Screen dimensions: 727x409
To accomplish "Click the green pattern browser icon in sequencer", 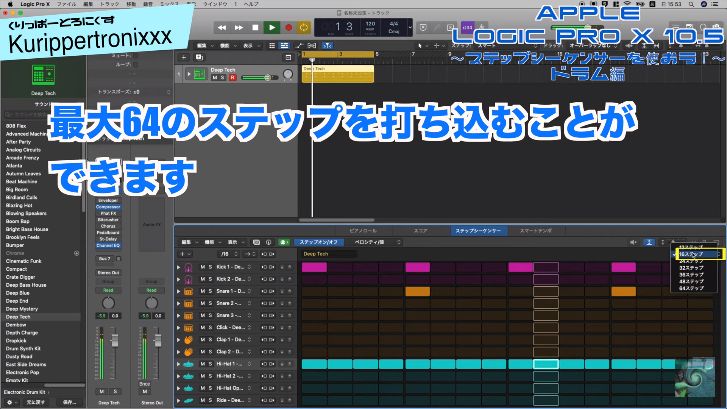I will tap(284, 242).
